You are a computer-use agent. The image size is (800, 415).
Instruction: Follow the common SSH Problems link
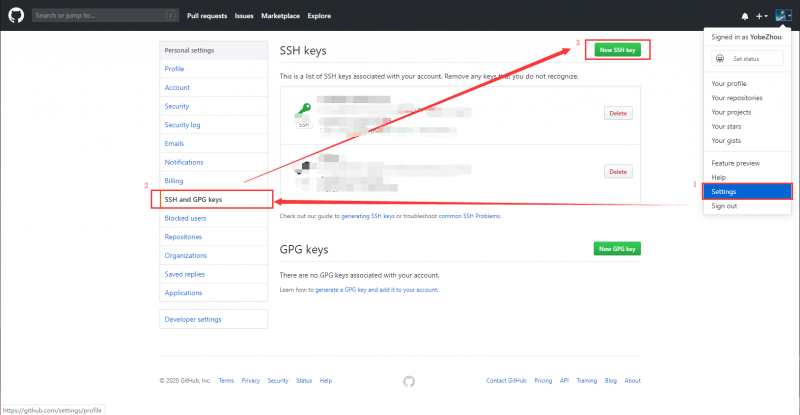click(469, 216)
